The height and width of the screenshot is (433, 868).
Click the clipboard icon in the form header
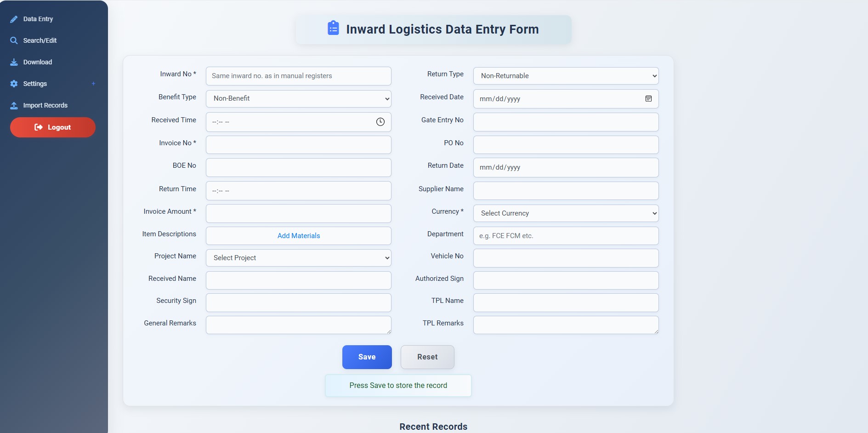(x=332, y=28)
